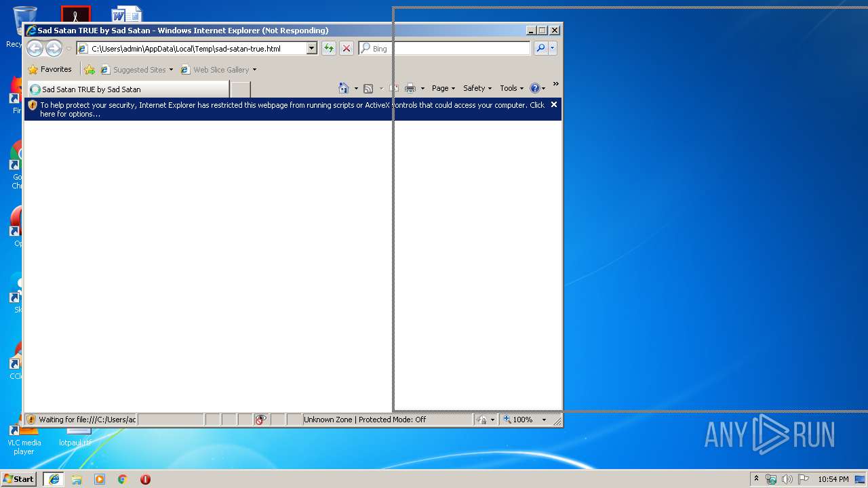Click the Waiting for file status text

[87, 420]
